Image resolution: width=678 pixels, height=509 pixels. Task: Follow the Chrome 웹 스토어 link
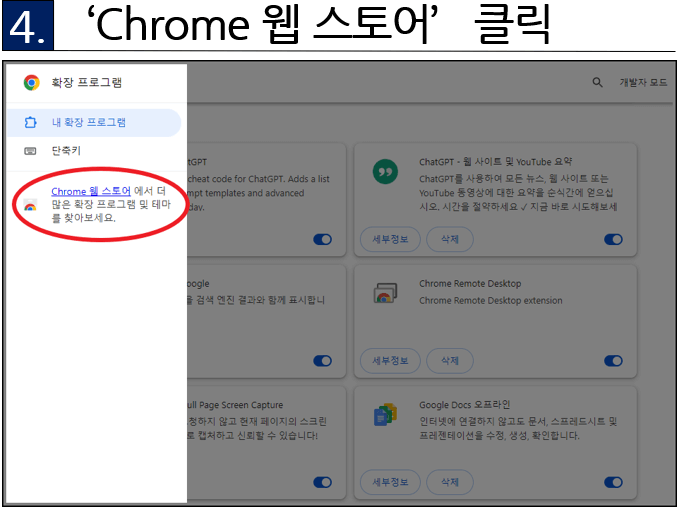click(91, 191)
